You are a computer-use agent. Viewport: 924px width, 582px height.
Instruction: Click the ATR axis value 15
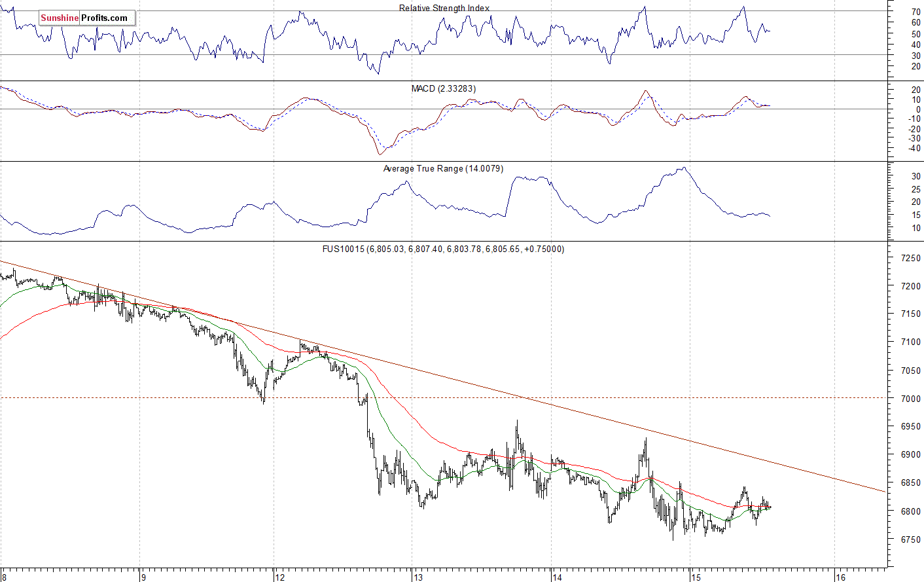tap(915, 215)
